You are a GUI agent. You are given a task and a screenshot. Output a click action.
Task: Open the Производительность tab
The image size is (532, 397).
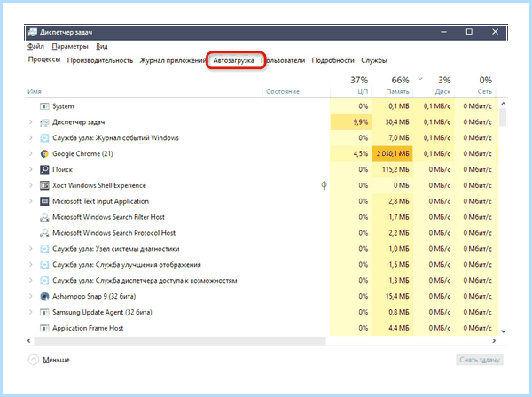tap(99, 60)
